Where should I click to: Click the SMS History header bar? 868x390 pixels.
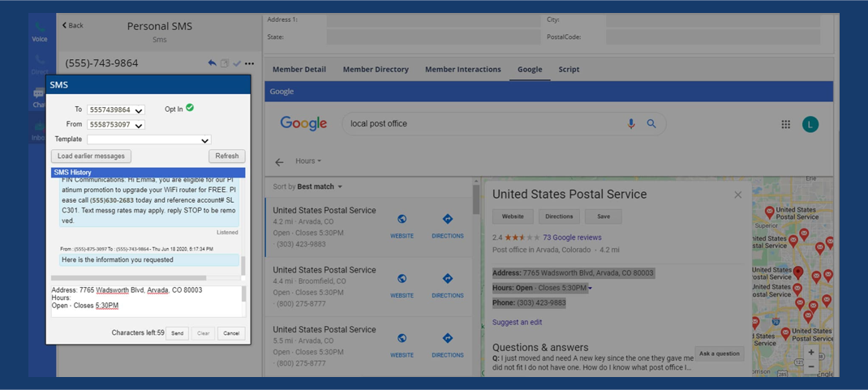pyautogui.click(x=148, y=173)
